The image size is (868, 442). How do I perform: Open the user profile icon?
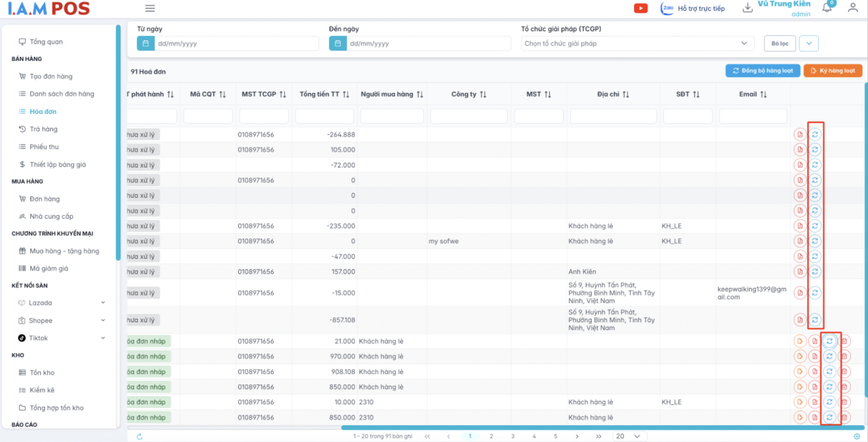pyautogui.click(x=852, y=8)
